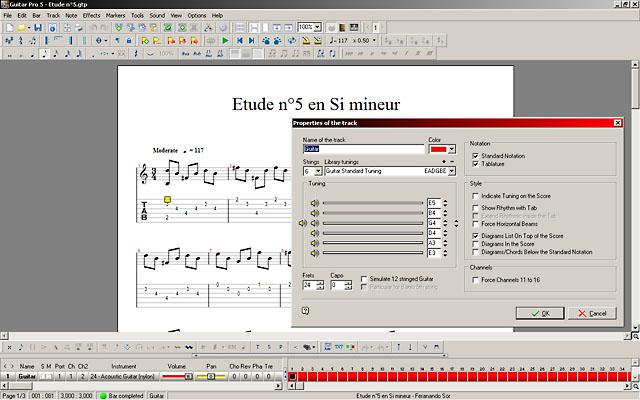Click the Save floppy disk icon
The height and width of the screenshot is (400, 640).
pos(38,27)
